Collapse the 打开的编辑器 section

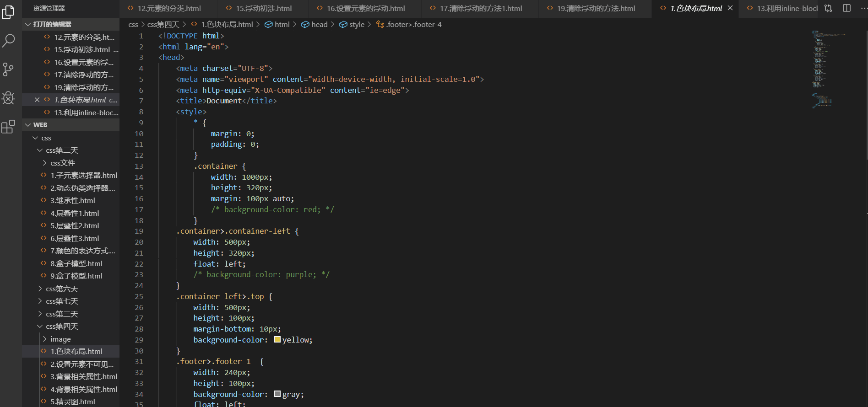pyautogui.click(x=71, y=24)
